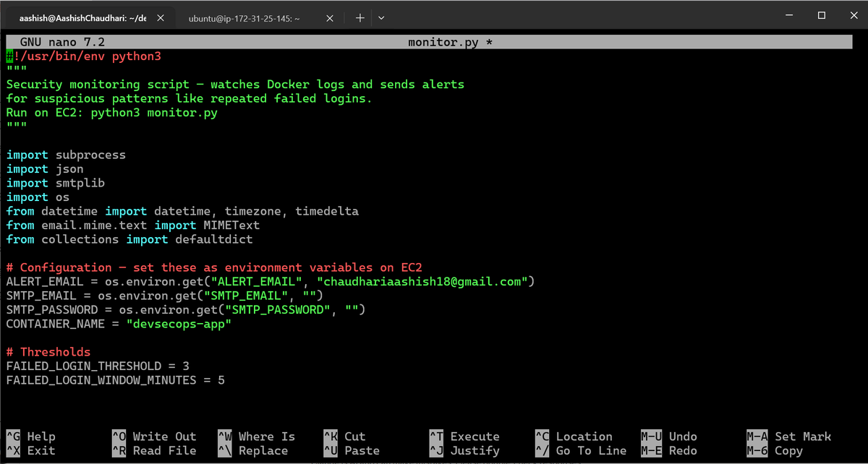Image resolution: width=868 pixels, height=464 pixels.
Task: Click the ^O Write Out shortcut
Action: pyautogui.click(x=154, y=437)
